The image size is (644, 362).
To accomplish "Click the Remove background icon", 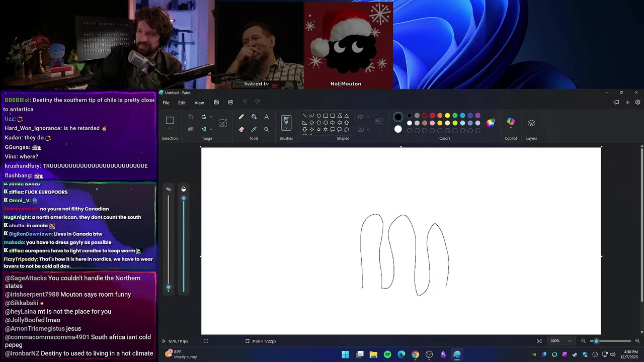I will [191, 129].
